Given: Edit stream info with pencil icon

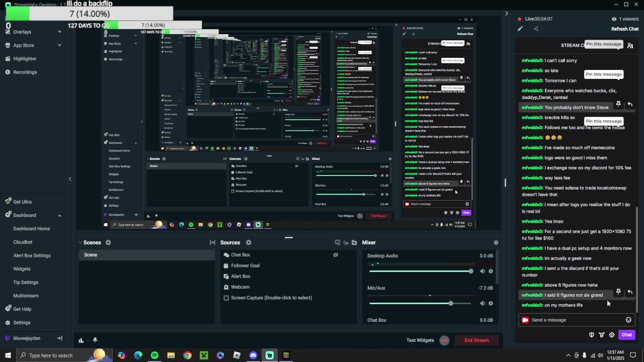Looking at the screenshot, I should 520,29.
